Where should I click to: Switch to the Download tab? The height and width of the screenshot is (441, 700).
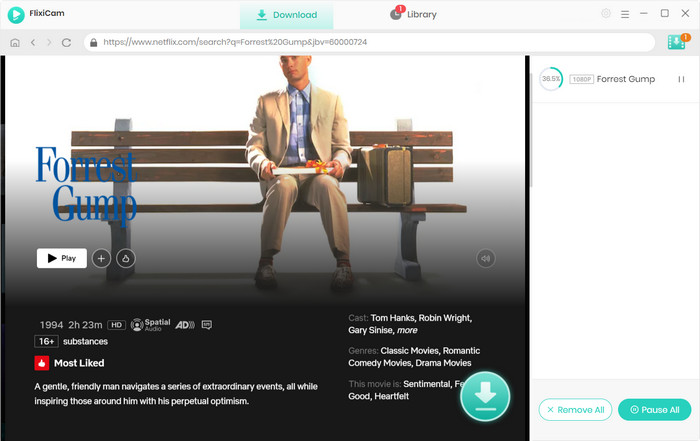point(287,15)
